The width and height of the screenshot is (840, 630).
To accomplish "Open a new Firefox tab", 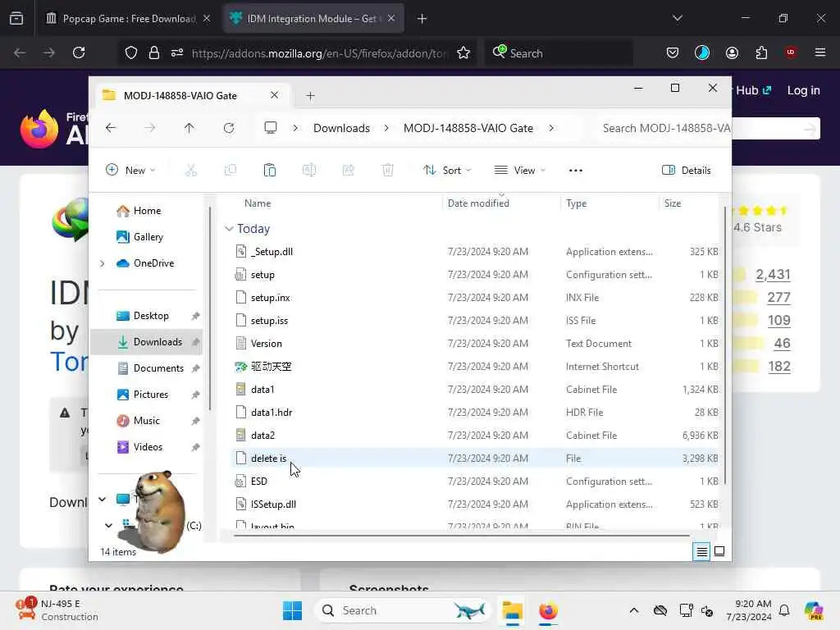I will click(422, 19).
